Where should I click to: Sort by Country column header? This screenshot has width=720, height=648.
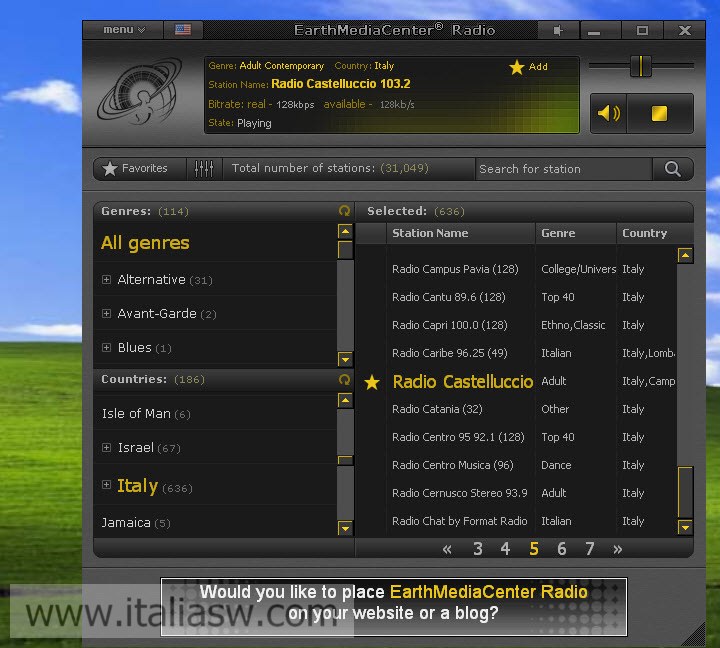(654, 233)
